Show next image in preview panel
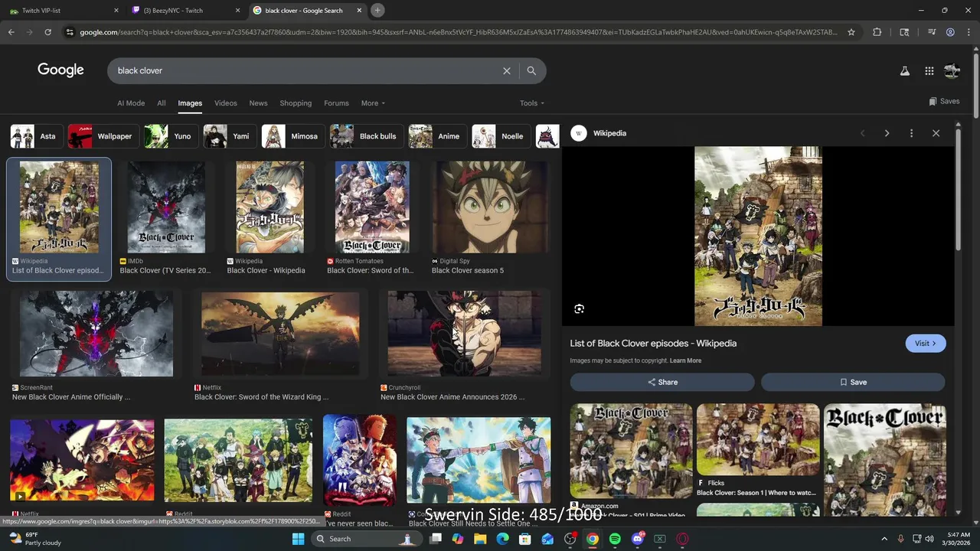 pyautogui.click(x=887, y=133)
